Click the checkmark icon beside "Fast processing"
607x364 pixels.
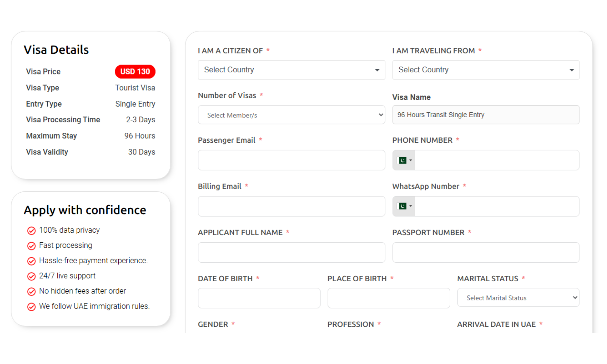click(31, 245)
